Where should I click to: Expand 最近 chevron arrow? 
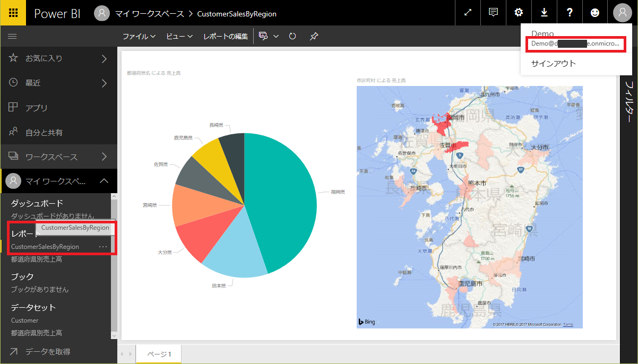[104, 83]
